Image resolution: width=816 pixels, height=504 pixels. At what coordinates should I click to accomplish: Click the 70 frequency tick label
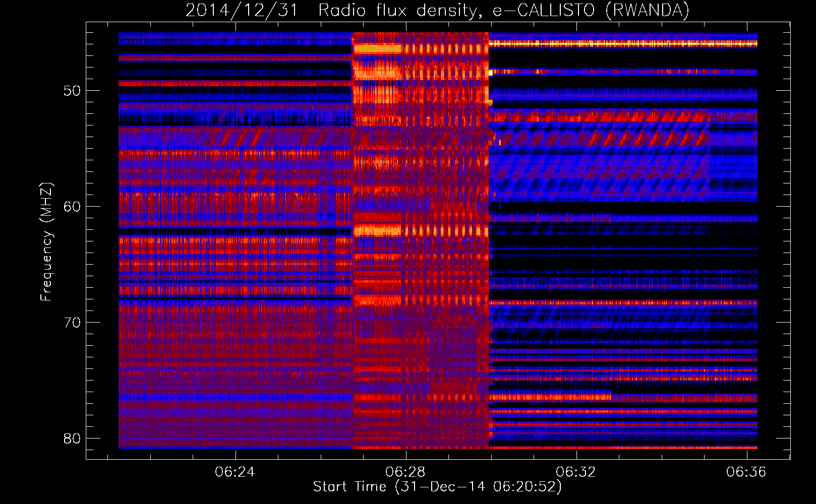[72, 323]
